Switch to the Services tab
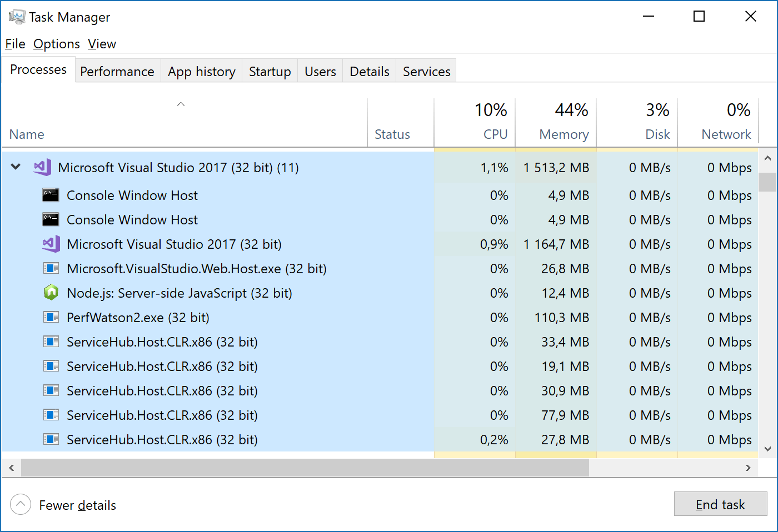The height and width of the screenshot is (532, 778). [x=427, y=71]
